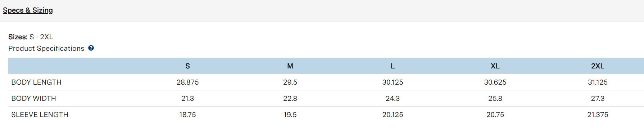Click the Sizes: S - 2XL text
Image resolution: width=644 pixels, height=130 pixels.
click(x=31, y=37)
